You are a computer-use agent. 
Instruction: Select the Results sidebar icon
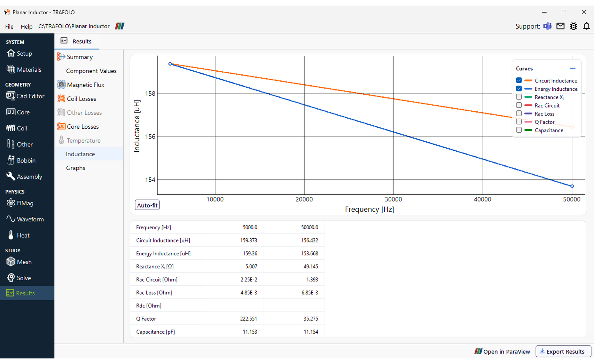tap(10, 293)
